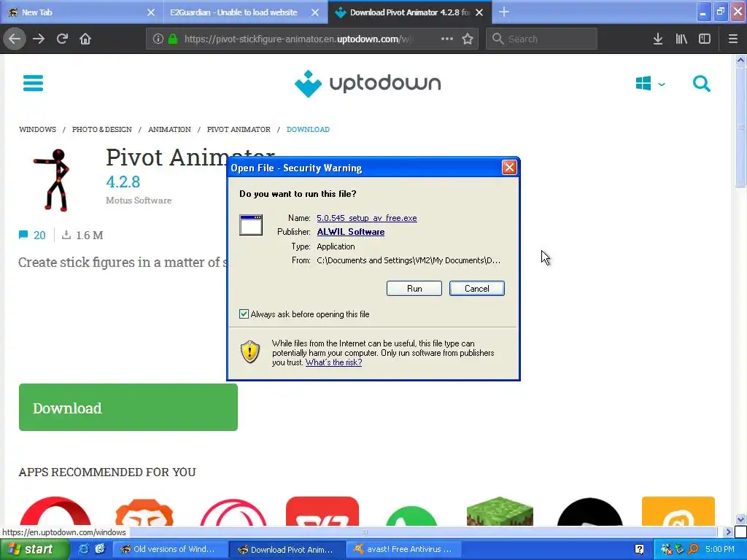
Task: Click the application file icon in dialog
Action: 251,225
